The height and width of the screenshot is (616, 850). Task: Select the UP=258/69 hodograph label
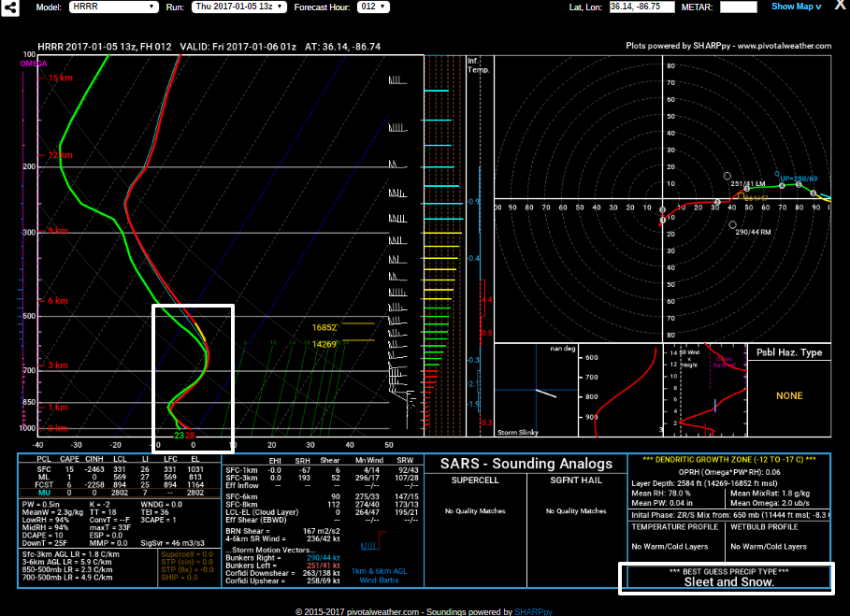(799, 179)
